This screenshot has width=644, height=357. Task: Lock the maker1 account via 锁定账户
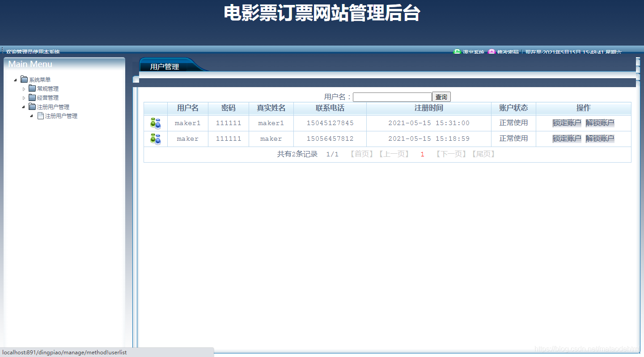[x=567, y=123]
